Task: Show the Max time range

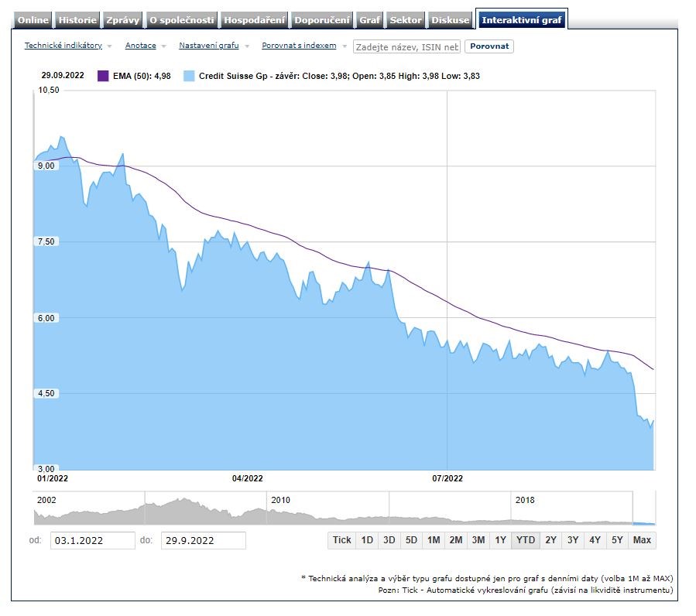Action: [x=642, y=540]
